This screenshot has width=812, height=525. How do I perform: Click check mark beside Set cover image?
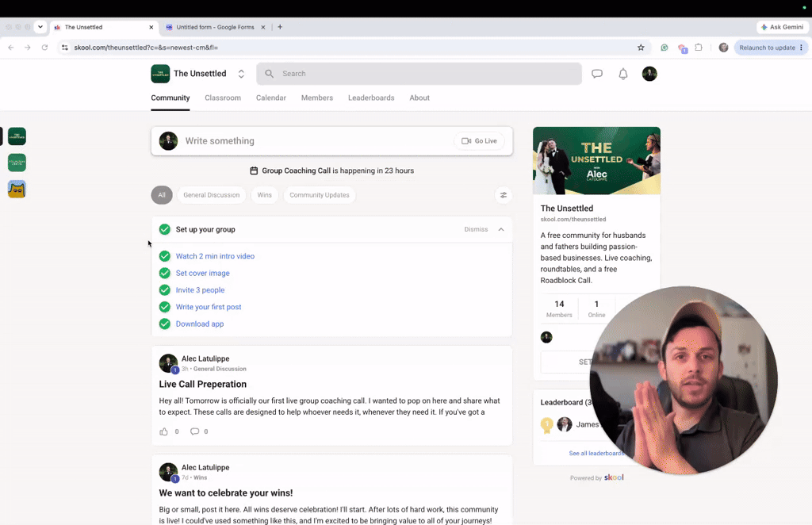click(165, 273)
